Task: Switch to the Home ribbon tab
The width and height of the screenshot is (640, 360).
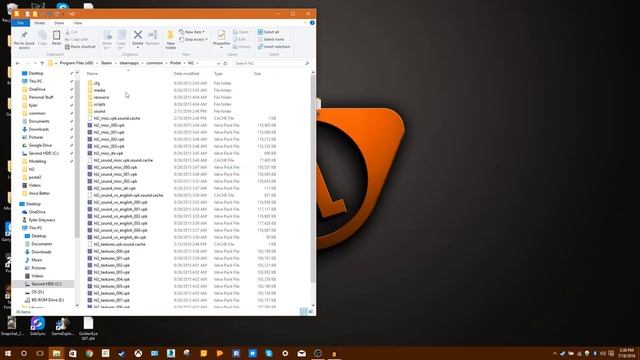Action: [x=40, y=23]
